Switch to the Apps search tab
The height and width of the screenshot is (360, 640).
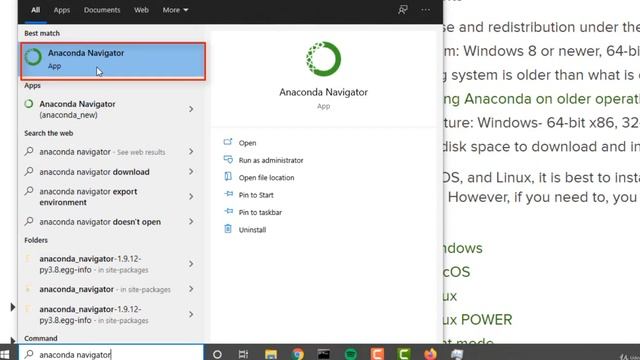(62, 10)
